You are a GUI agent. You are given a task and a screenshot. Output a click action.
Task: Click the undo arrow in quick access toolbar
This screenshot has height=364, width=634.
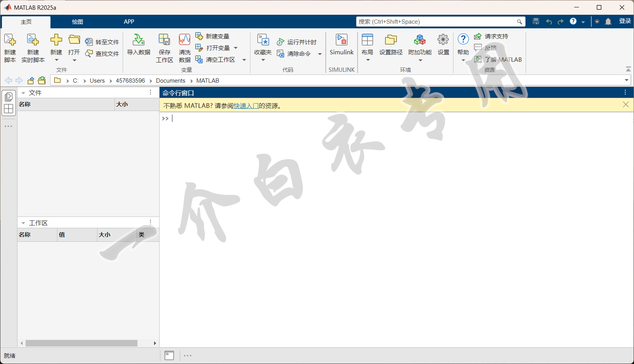click(x=549, y=22)
